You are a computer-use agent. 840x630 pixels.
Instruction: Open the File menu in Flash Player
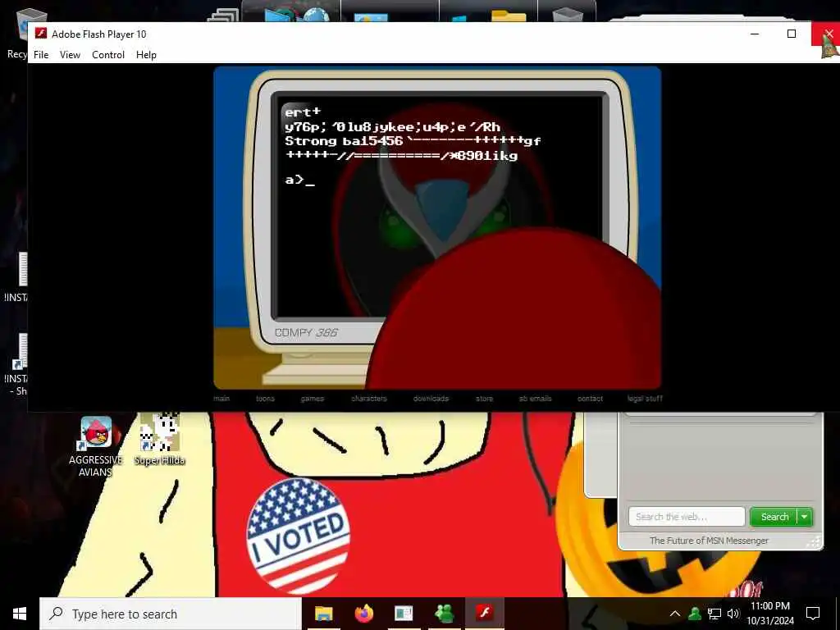point(41,55)
